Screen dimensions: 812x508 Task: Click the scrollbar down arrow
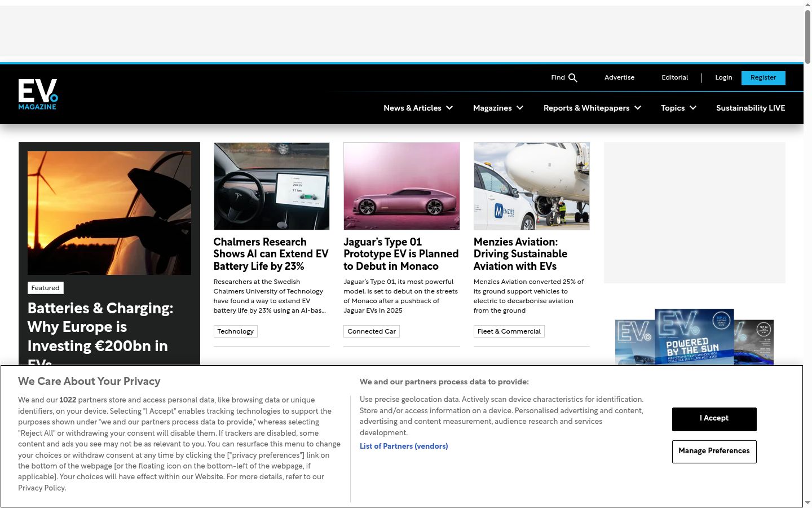click(807, 503)
